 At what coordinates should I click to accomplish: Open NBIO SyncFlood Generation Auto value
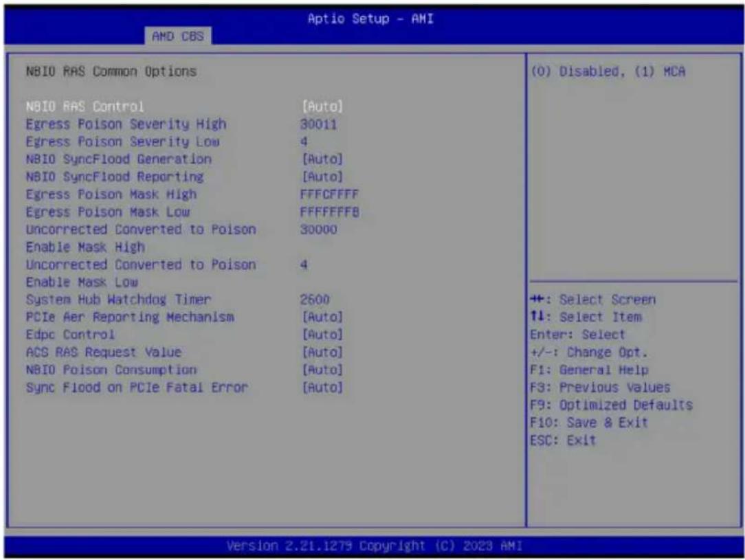coord(322,159)
